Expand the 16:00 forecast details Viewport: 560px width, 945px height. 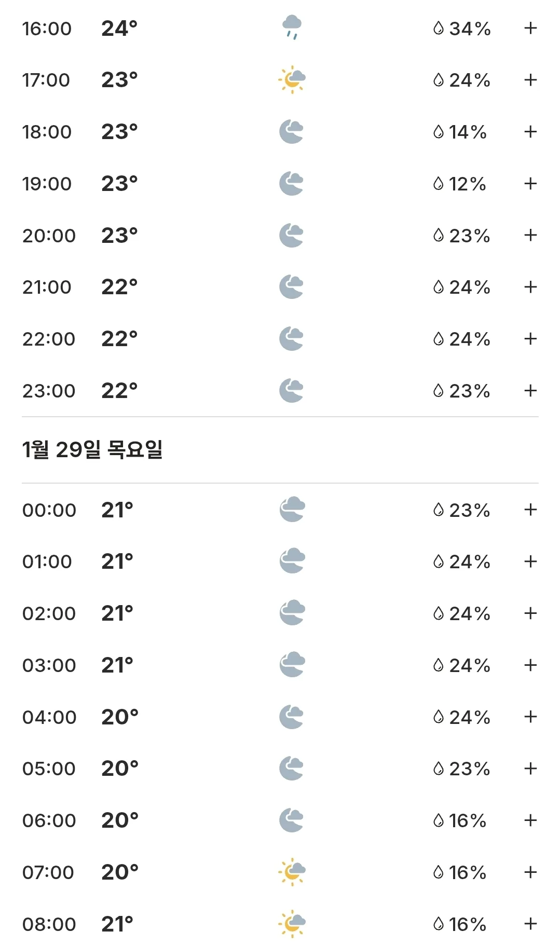point(530,28)
